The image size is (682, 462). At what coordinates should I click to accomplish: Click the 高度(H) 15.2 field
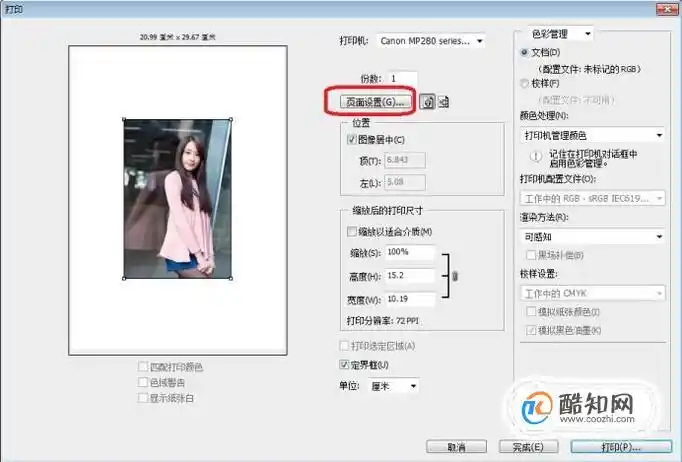tap(410, 276)
